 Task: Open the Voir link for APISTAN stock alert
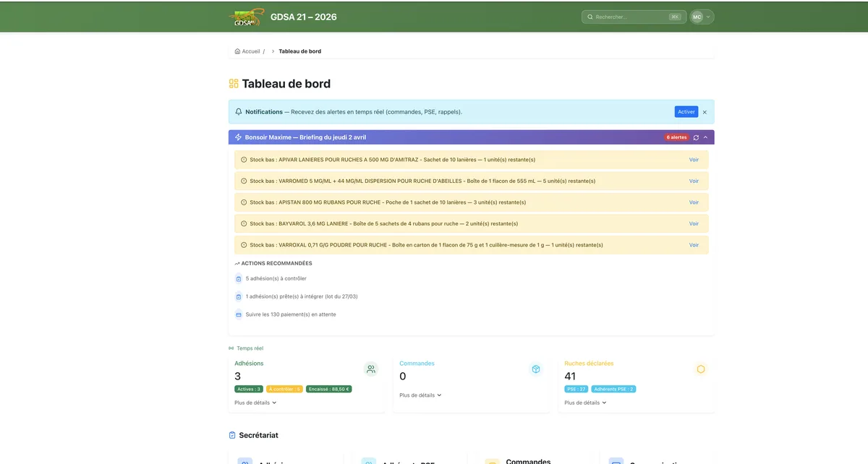(x=694, y=202)
